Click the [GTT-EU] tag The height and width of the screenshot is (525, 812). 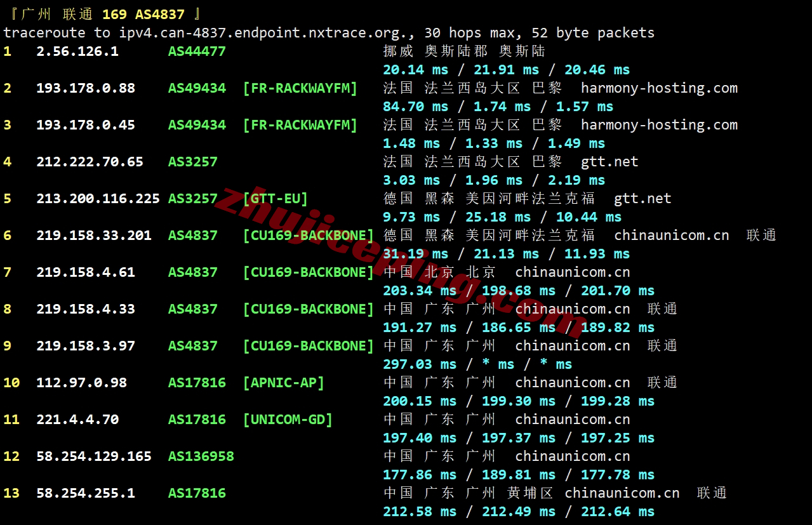[x=276, y=199]
